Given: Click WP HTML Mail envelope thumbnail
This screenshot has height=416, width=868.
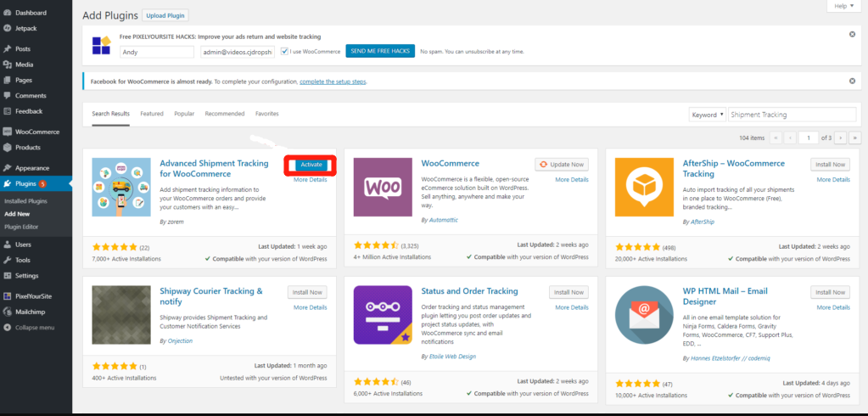Looking at the screenshot, I should tap(644, 315).
